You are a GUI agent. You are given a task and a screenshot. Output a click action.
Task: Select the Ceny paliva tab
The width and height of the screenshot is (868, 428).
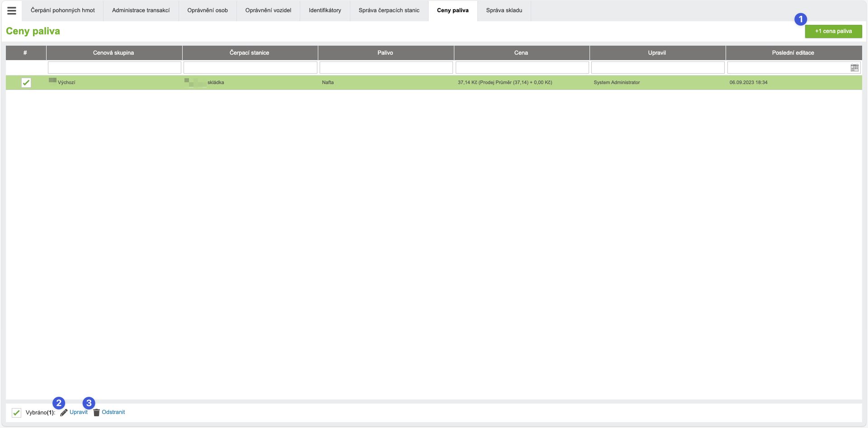[x=453, y=10]
